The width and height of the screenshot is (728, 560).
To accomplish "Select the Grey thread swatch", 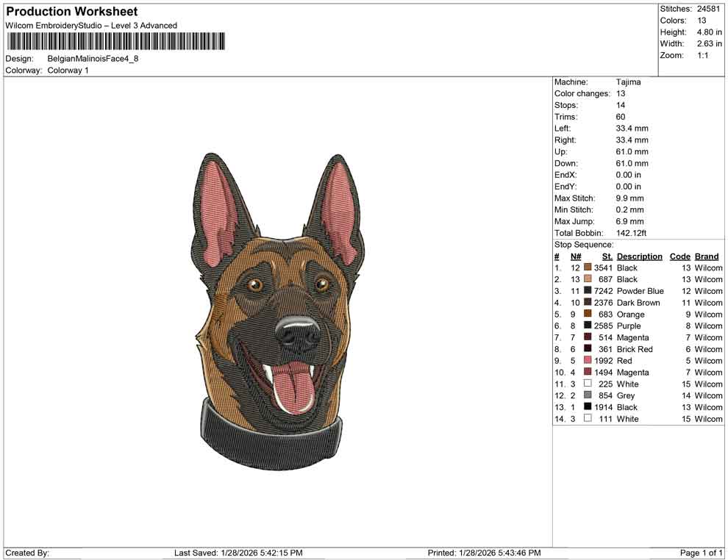I will coord(587,395).
